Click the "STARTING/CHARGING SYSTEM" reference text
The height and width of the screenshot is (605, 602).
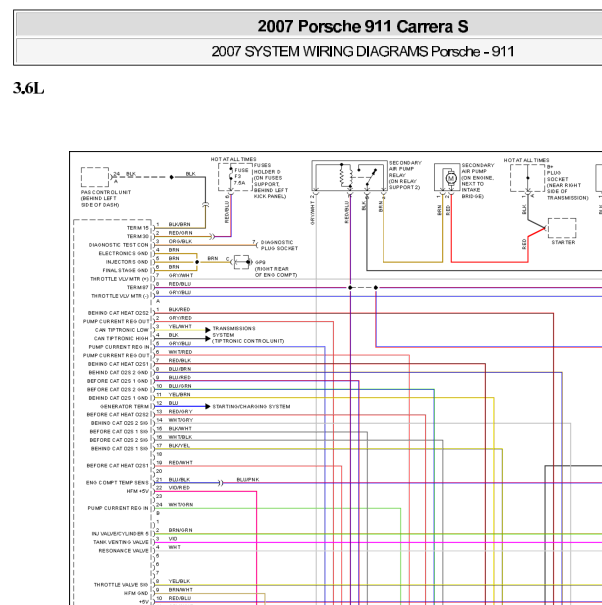(x=251, y=406)
